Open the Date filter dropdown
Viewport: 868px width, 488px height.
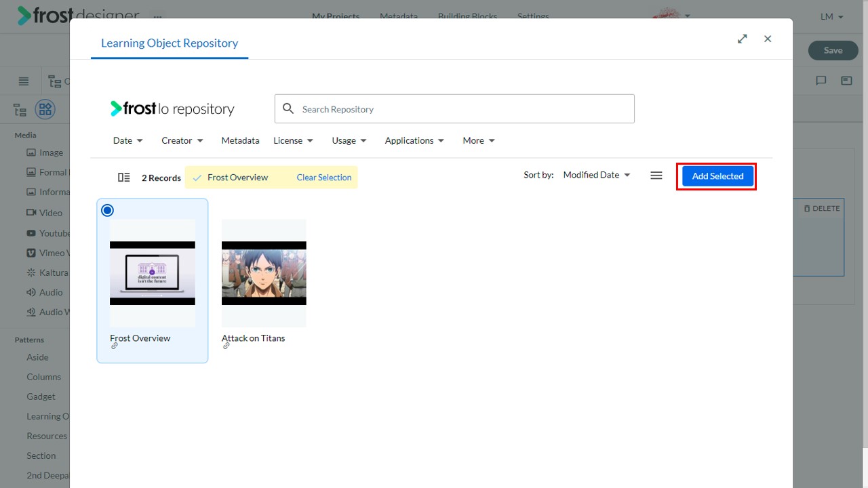tap(128, 140)
